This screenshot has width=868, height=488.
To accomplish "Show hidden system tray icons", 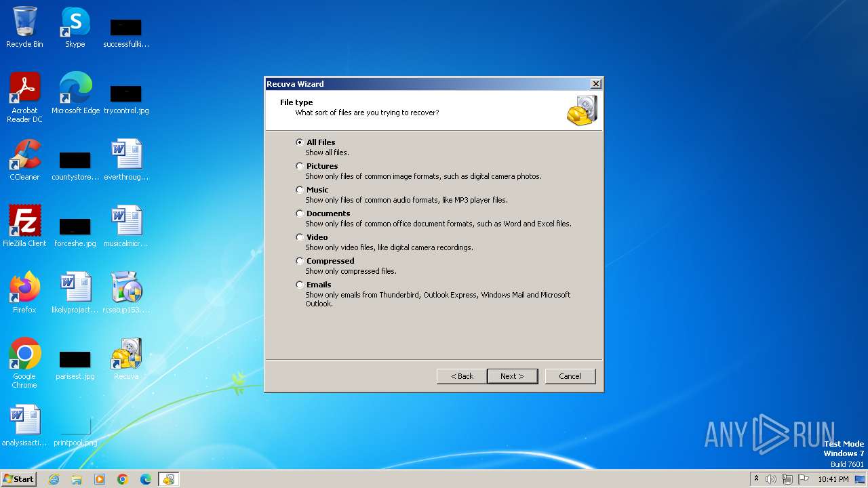I will tap(757, 479).
